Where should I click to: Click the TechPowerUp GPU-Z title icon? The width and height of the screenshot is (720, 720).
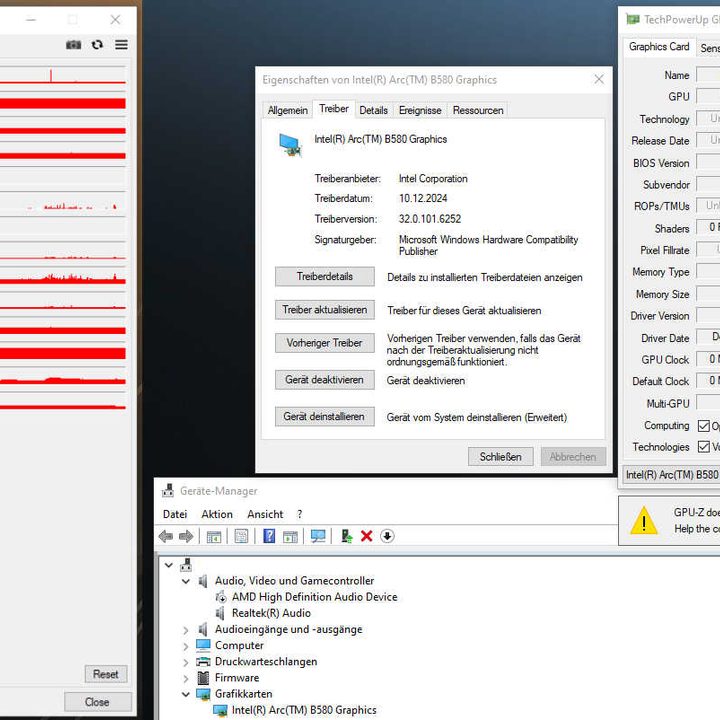633,19
